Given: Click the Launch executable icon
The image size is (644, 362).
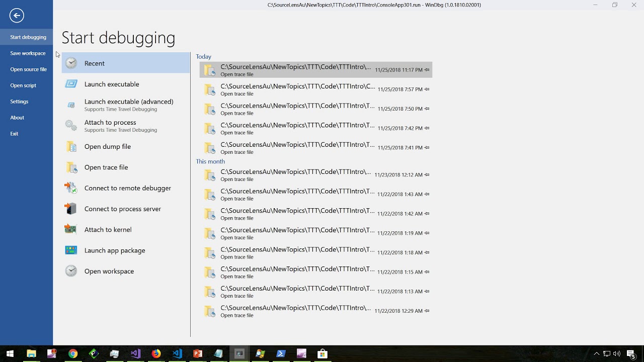Looking at the screenshot, I should pos(71,84).
